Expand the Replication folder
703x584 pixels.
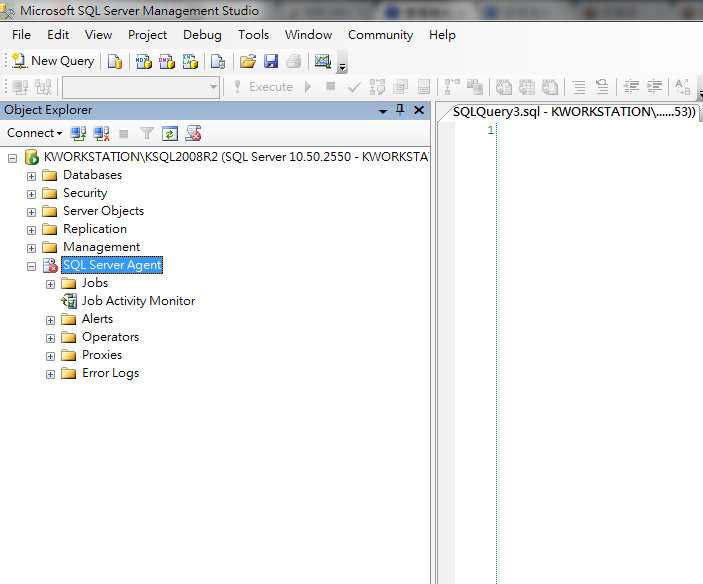[31, 230]
